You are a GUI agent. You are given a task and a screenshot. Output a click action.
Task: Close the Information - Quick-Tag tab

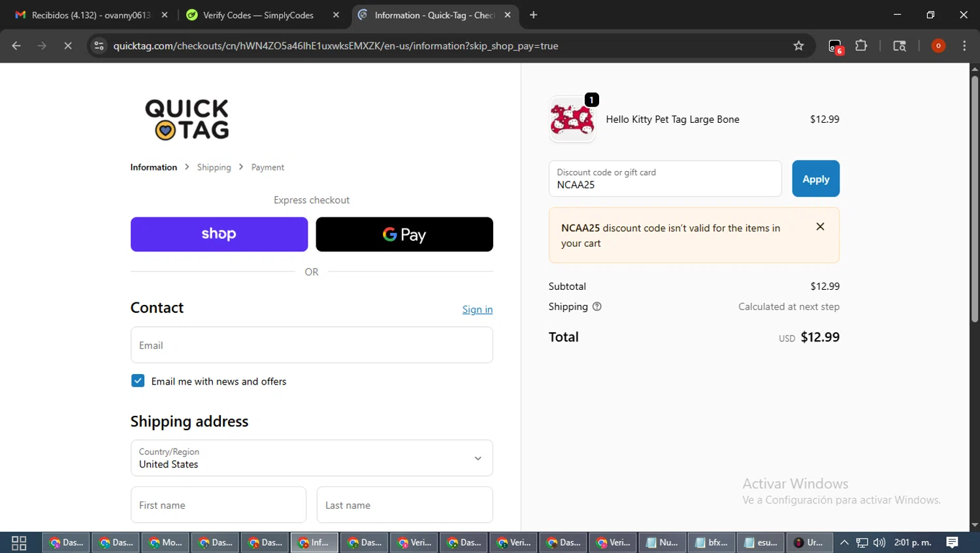click(508, 15)
